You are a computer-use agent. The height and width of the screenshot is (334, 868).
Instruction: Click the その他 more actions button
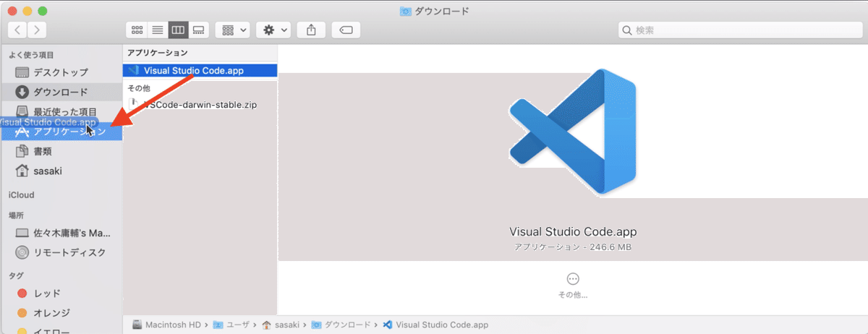[x=573, y=285]
